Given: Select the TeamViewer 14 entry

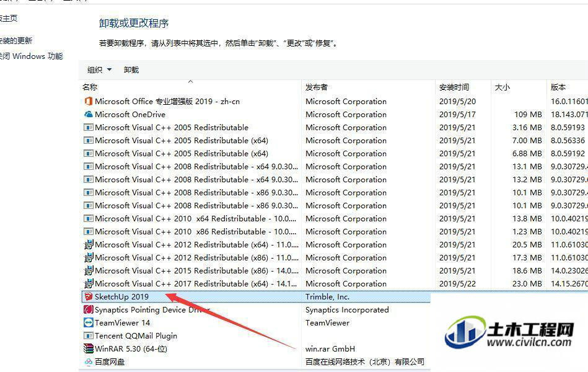Looking at the screenshot, I should pyautogui.click(x=122, y=322).
